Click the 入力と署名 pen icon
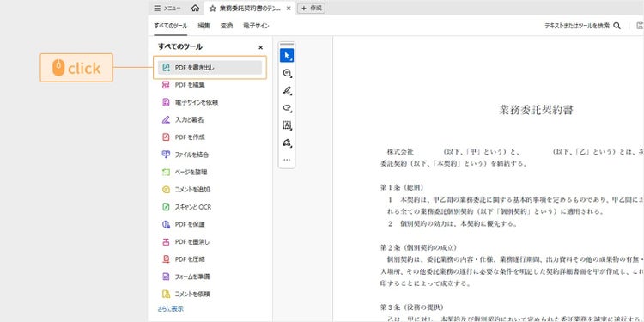The width and height of the screenshot is (644, 322). [x=166, y=120]
